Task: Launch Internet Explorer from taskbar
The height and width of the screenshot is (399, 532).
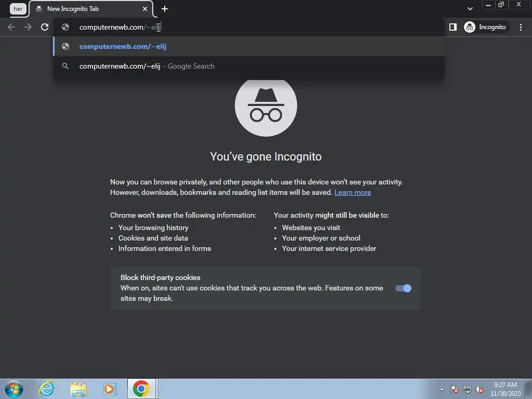Action: pyautogui.click(x=46, y=389)
